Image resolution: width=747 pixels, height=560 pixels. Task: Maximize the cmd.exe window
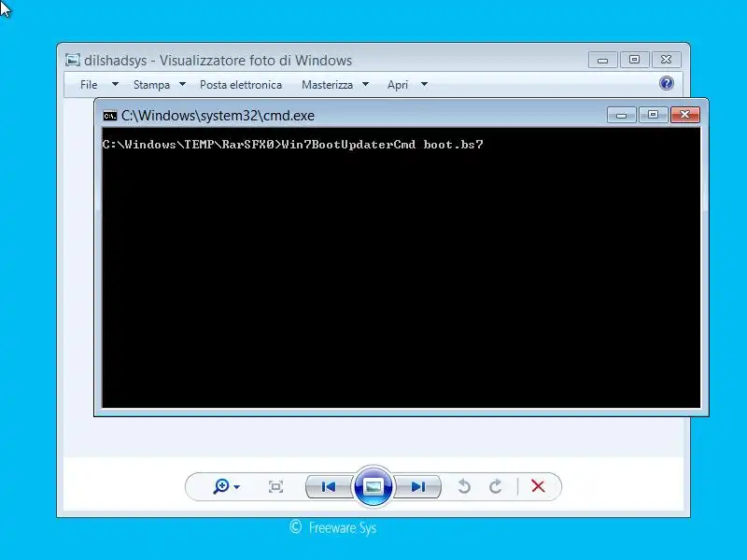pyautogui.click(x=653, y=115)
